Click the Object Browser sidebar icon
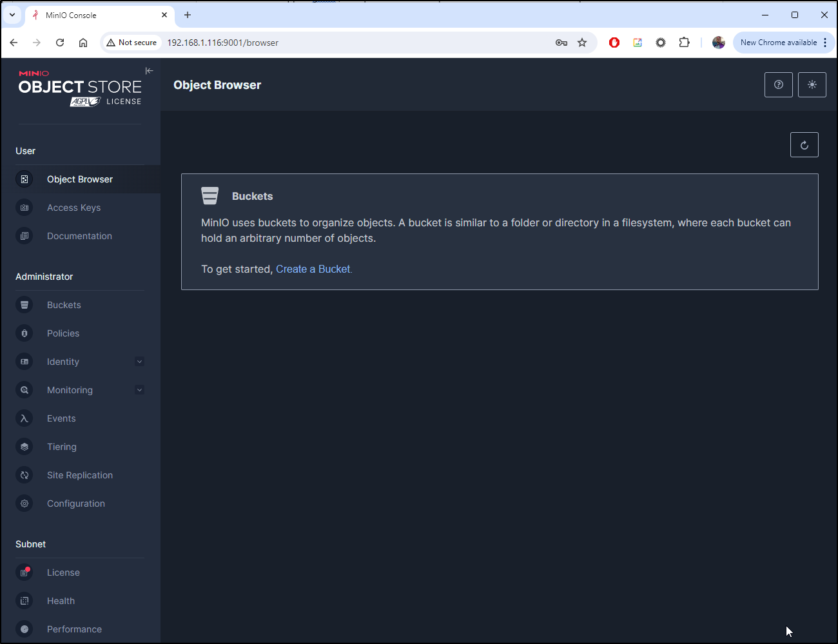The image size is (838, 644). (24, 179)
